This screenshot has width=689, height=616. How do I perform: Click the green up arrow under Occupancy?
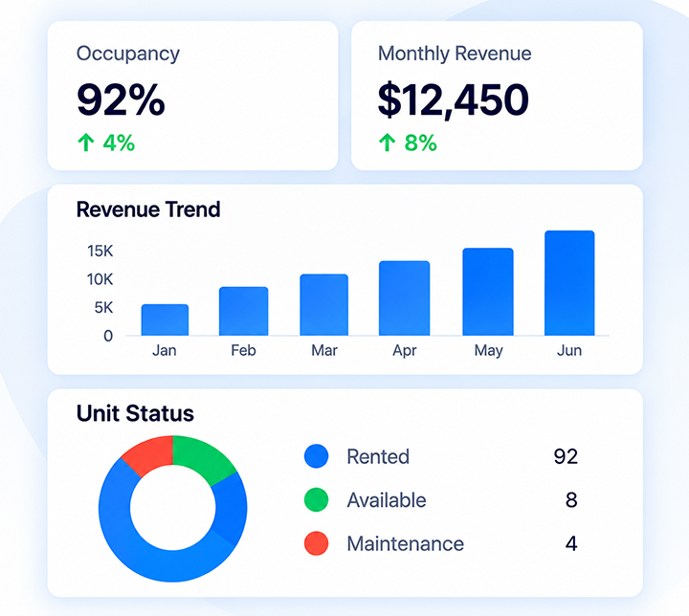click(86, 143)
